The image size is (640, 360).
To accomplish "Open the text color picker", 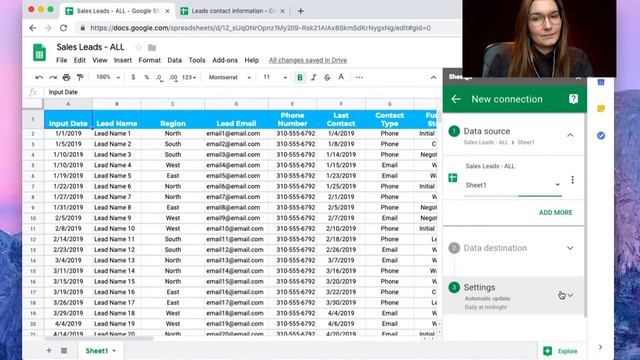I will [341, 77].
